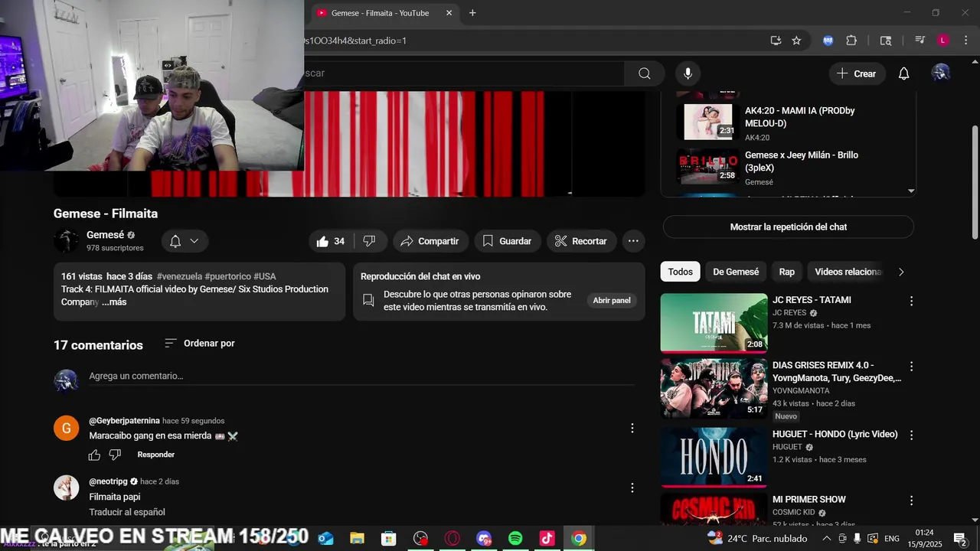The height and width of the screenshot is (551, 980).
Task: Click the #venezuela hashtag
Action: click(179, 276)
